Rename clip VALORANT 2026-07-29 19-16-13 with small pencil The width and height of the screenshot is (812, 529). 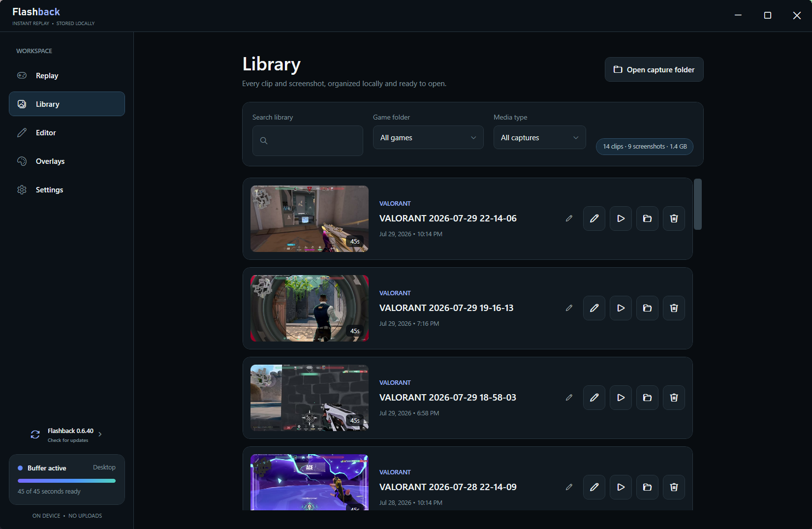[x=569, y=308]
